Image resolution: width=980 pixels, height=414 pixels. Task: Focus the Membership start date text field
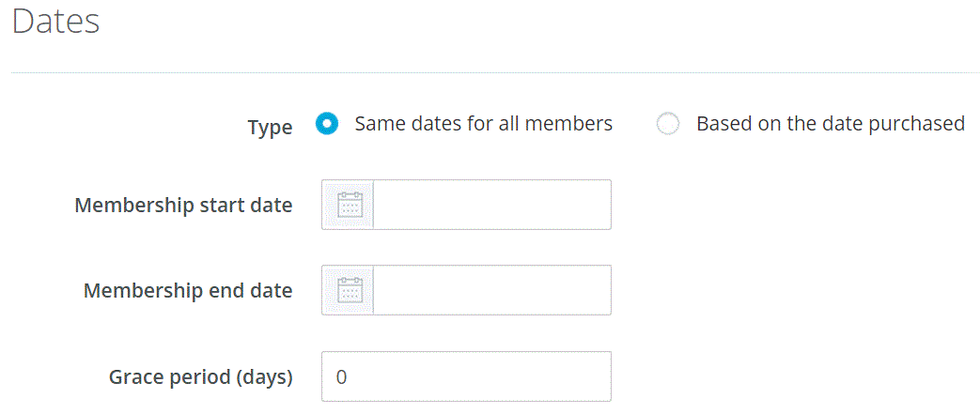pyautogui.click(x=491, y=205)
